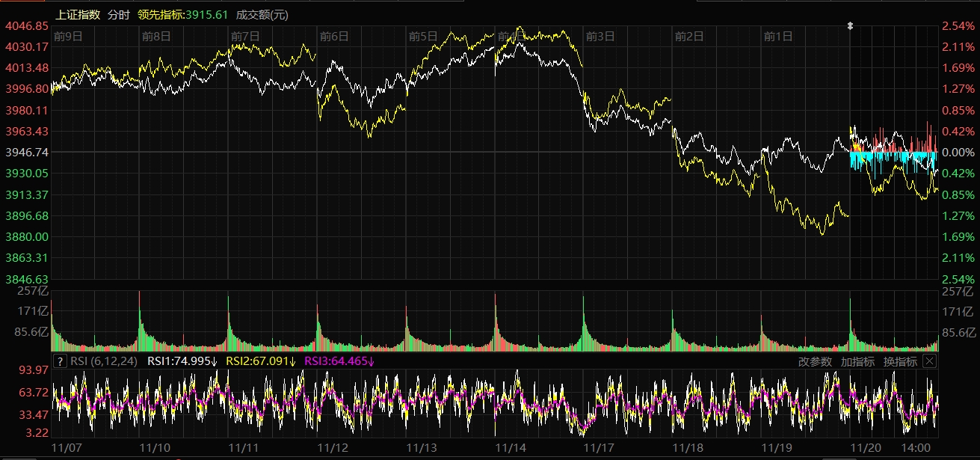Select the 分时 chart mode label
This screenshot has width=980, height=460.
(x=118, y=15)
